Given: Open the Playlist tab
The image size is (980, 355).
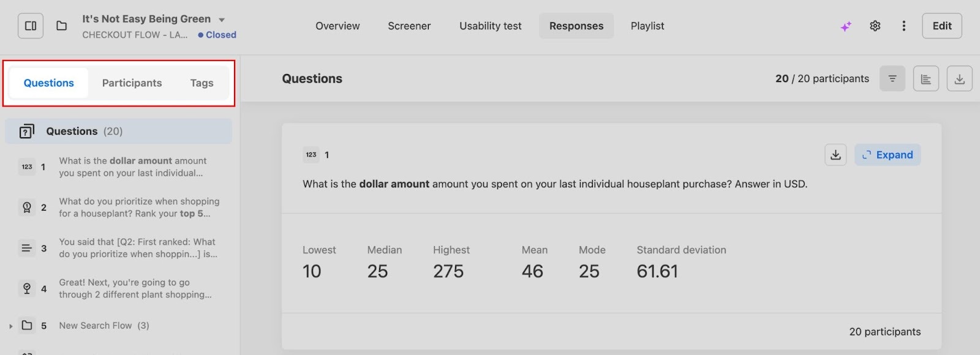Looking at the screenshot, I should pos(647,26).
